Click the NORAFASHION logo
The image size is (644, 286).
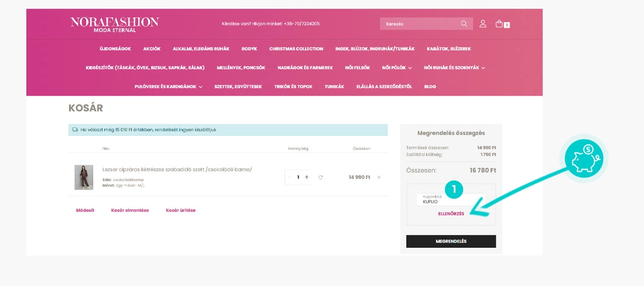115,25
